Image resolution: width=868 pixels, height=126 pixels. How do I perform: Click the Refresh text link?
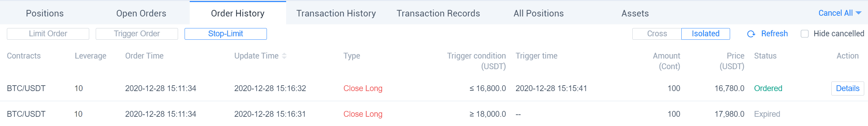(774, 34)
